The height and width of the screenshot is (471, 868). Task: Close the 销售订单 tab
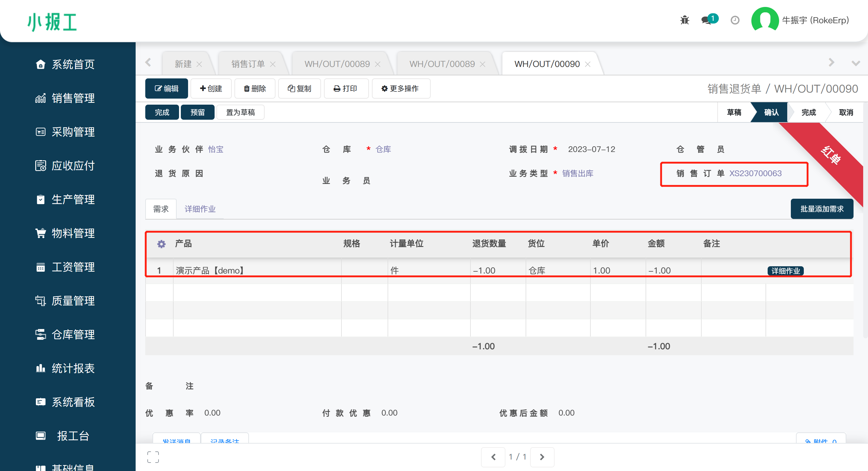point(272,64)
